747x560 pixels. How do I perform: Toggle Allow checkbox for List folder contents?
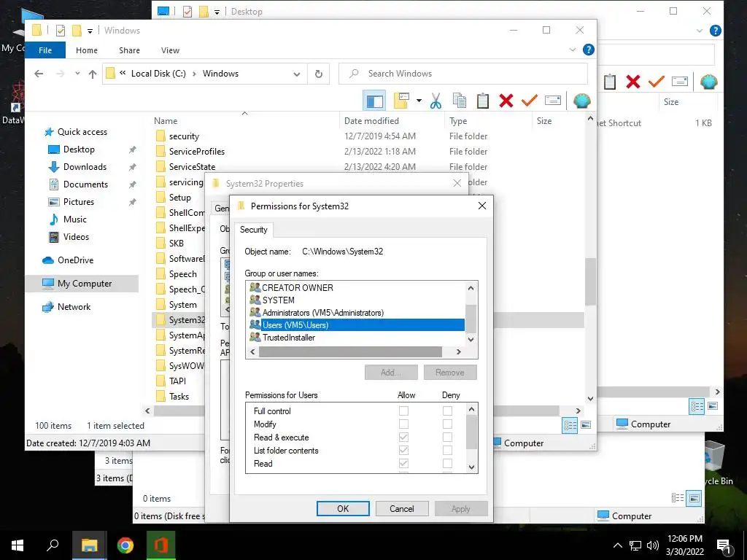coord(403,450)
